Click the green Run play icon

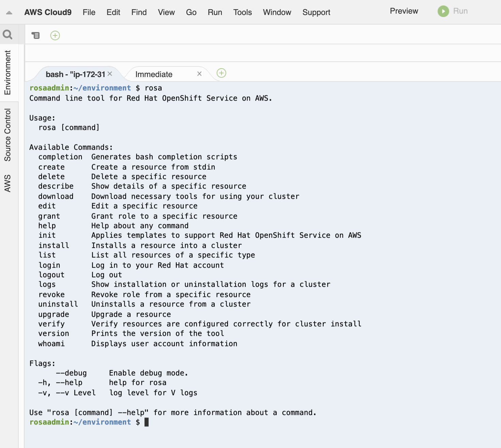coord(443,11)
